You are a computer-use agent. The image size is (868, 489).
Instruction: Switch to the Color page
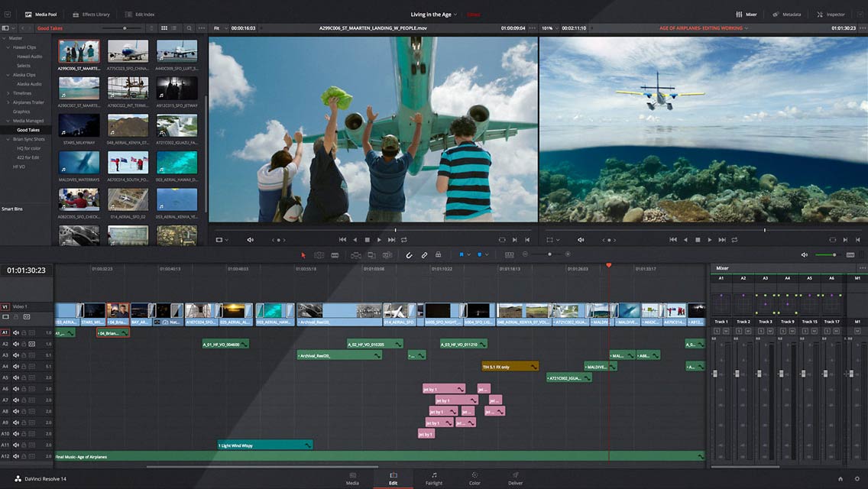474,479
